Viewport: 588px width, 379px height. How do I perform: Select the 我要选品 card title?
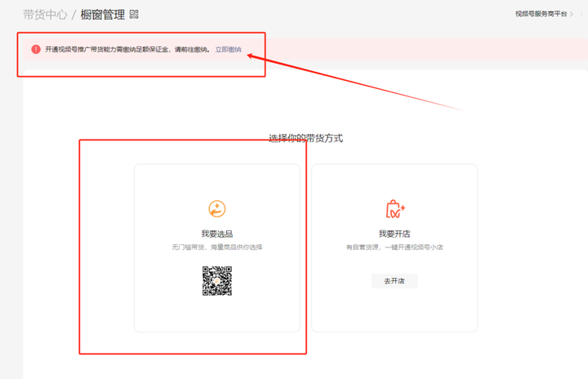point(217,234)
